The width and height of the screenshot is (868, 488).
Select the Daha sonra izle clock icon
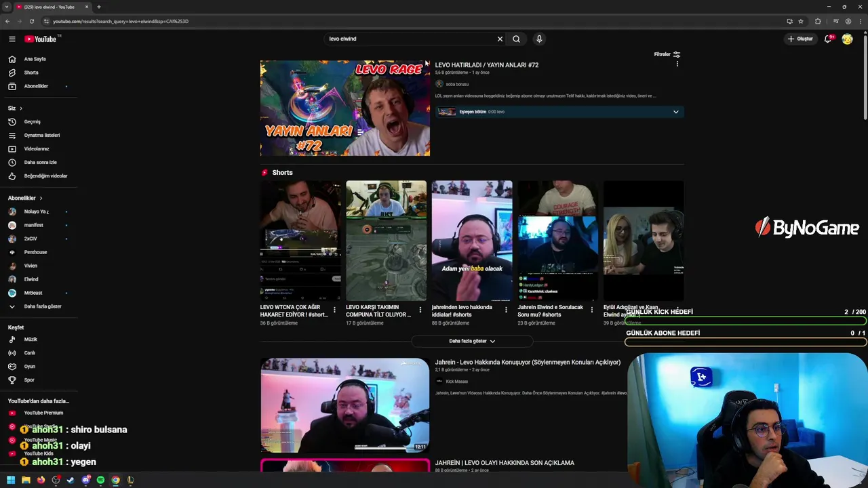[12, 162]
